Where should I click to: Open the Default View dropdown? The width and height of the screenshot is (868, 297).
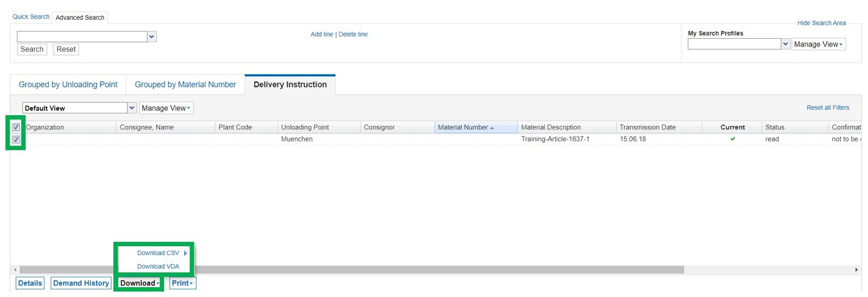(132, 108)
